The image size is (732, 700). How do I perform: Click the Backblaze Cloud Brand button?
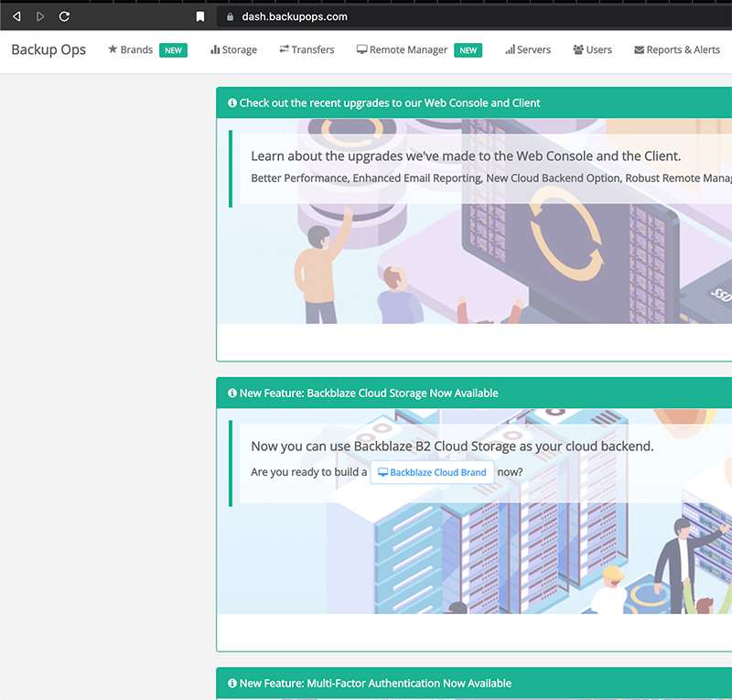pos(432,472)
